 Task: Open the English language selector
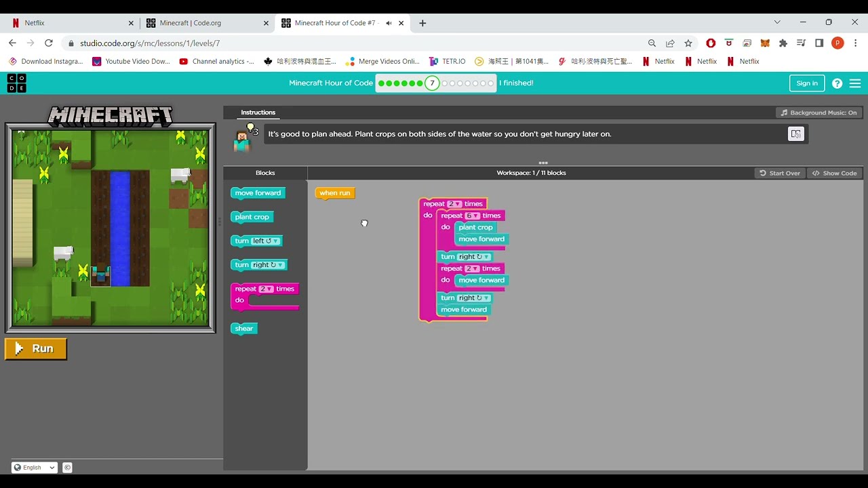[x=35, y=468]
